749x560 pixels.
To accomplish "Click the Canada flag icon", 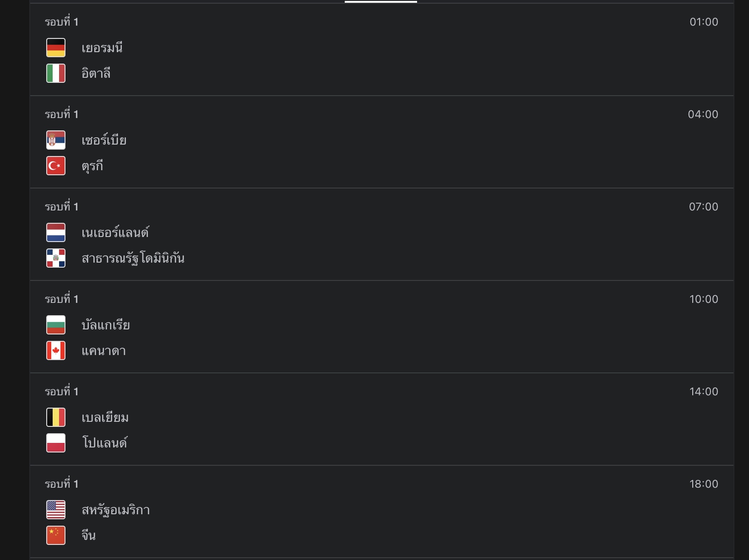I will point(56,351).
